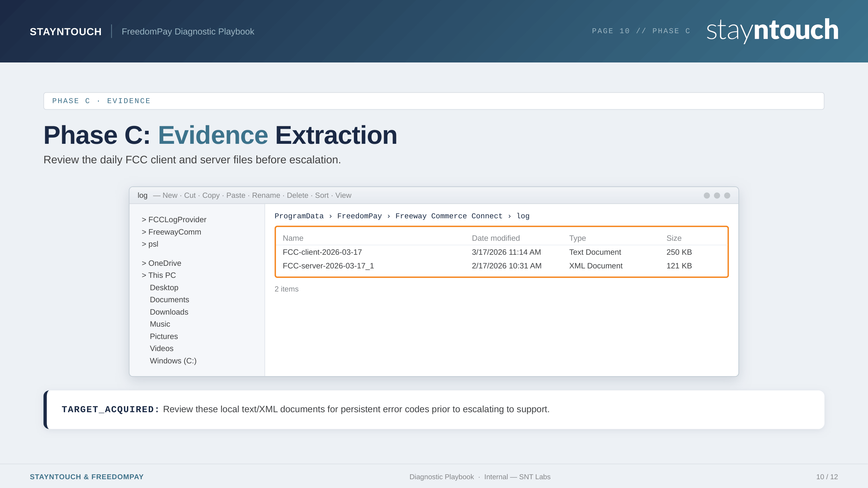Open the Sort menu

pos(322,196)
